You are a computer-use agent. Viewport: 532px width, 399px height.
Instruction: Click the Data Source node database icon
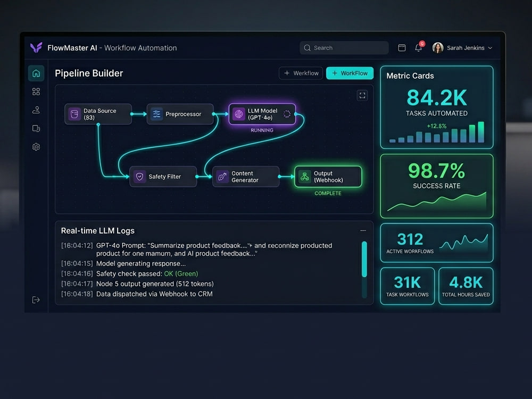pos(74,114)
